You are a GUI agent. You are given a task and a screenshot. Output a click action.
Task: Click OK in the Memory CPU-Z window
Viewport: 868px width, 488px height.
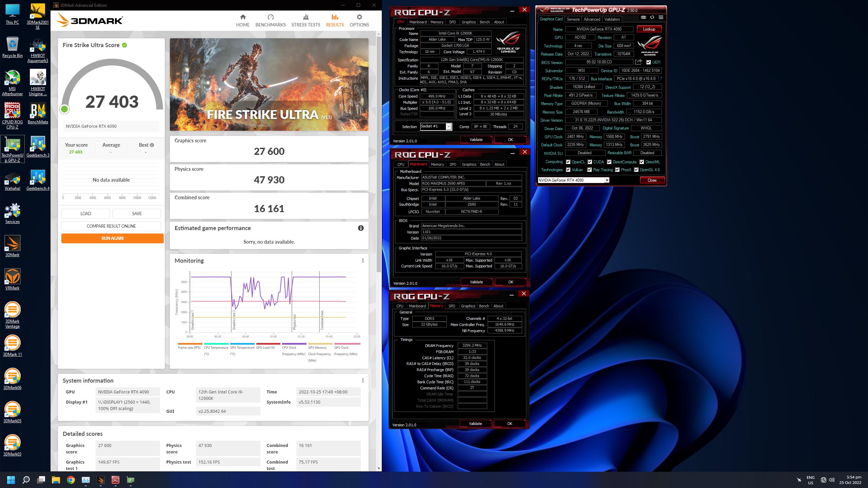pyautogui.click(x=510, y=424)
